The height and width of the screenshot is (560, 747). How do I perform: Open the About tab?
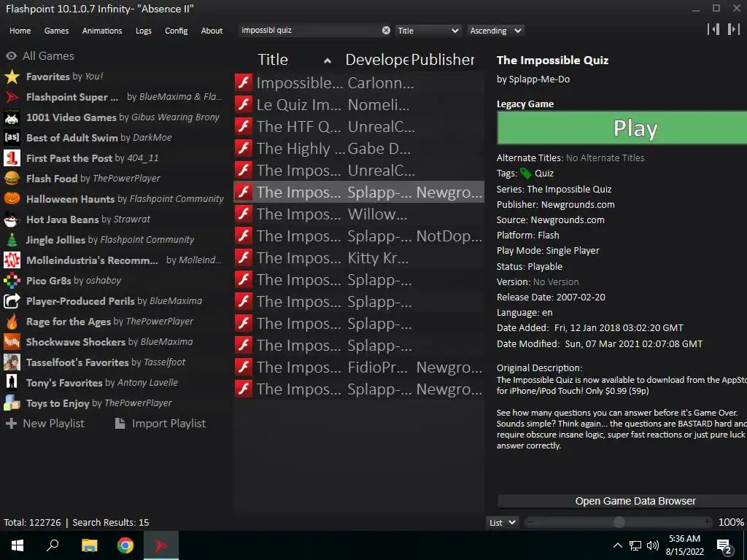click(x=212, y=31)
